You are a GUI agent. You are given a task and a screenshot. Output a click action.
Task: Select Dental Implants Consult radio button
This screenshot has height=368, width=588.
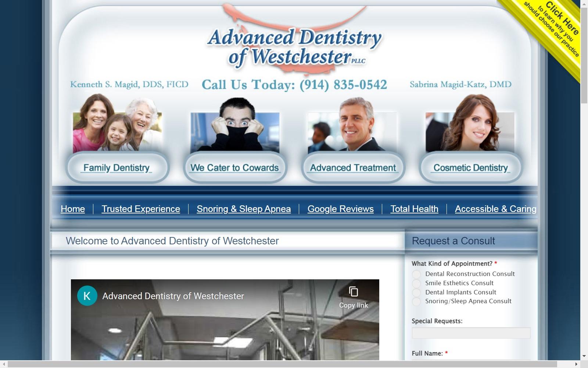[x=416, y=293]
